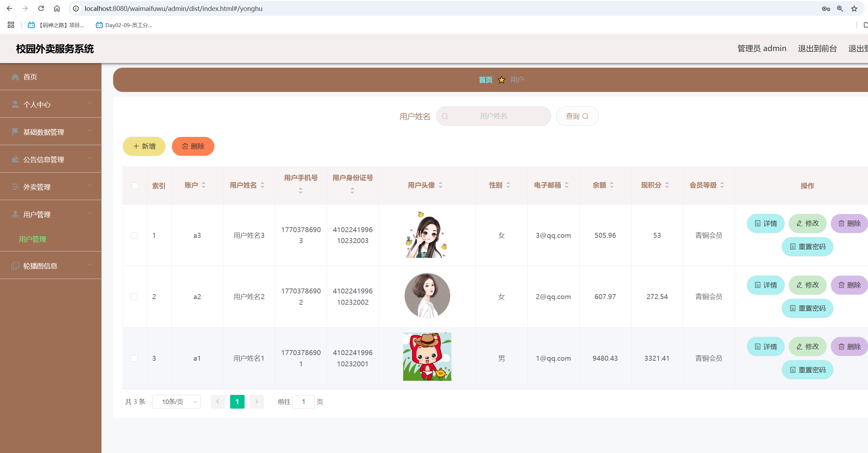Click 管理员 admin in the header
Image resolution: width=868 pixels, height=453 pixels.
click(x=762, y=49)
